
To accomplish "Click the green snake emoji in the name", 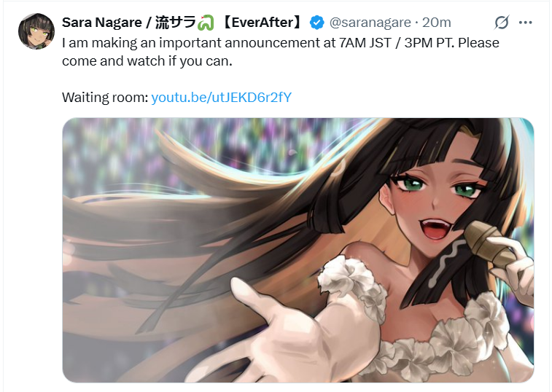I will (206, 23).
